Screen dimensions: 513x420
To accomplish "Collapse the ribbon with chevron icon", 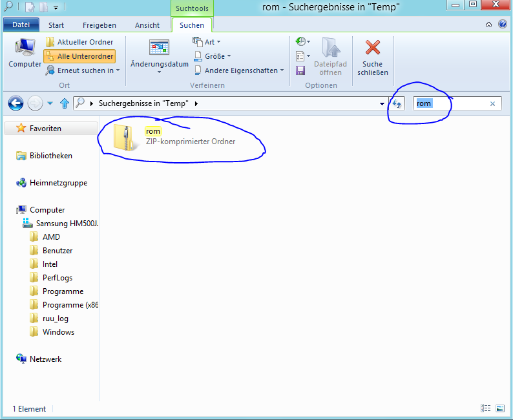I will [488, 25].
